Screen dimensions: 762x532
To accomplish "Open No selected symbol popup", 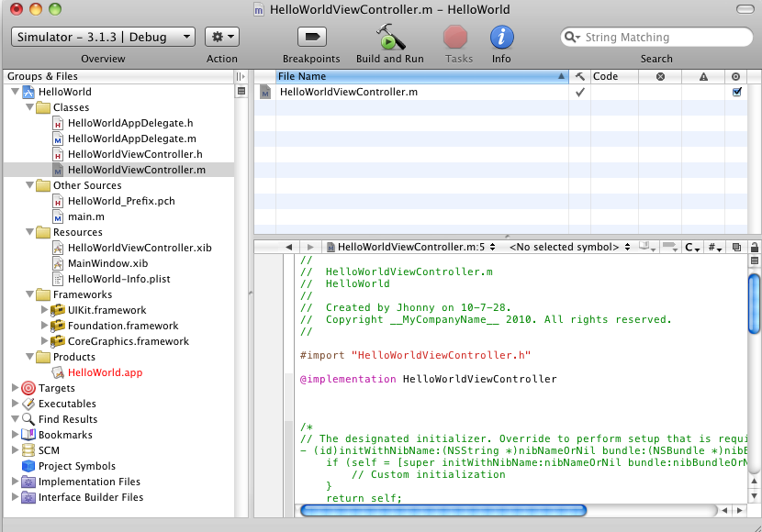I will point(568,247).
